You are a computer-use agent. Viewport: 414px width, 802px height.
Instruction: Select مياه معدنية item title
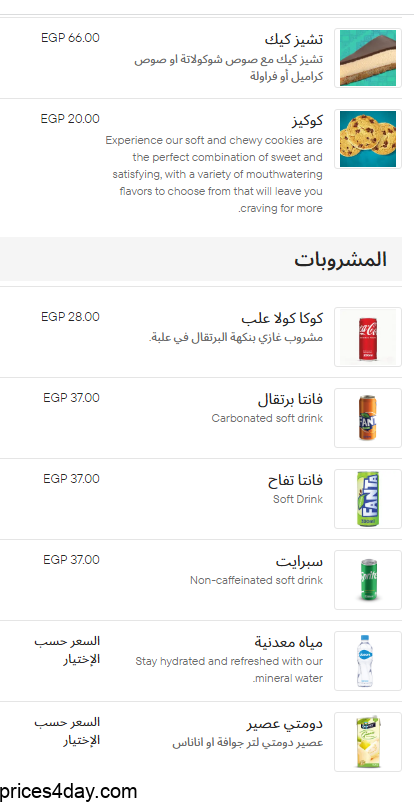[289, 642]
